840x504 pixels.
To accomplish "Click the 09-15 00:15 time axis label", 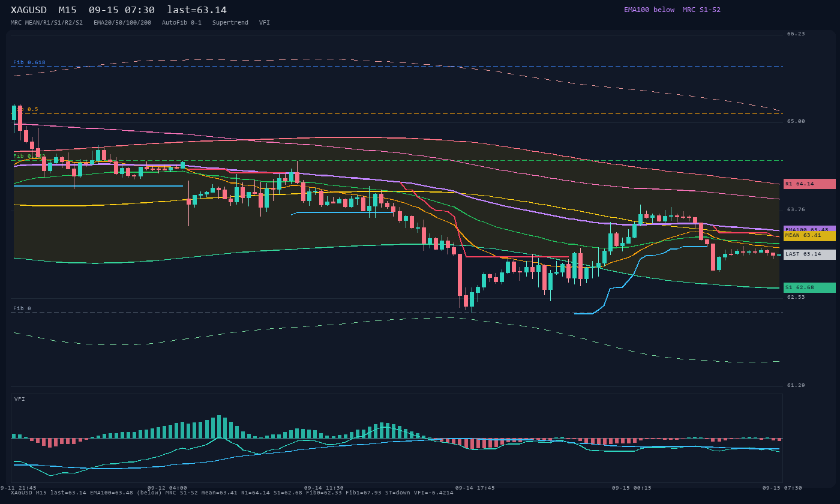I will [632, 488].
